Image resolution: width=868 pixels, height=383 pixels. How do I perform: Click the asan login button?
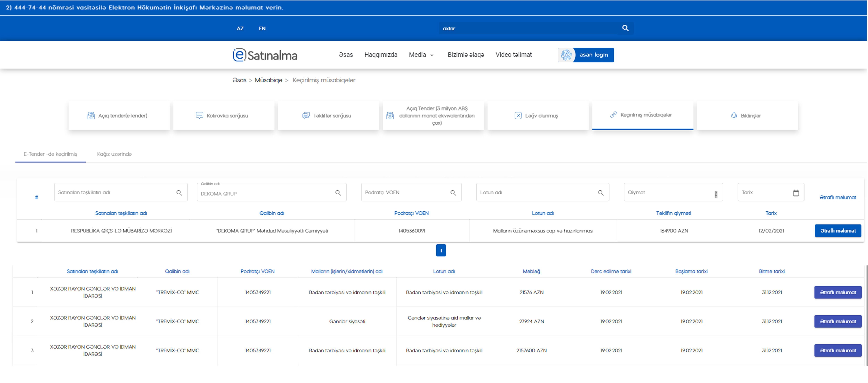coord(586,55)
